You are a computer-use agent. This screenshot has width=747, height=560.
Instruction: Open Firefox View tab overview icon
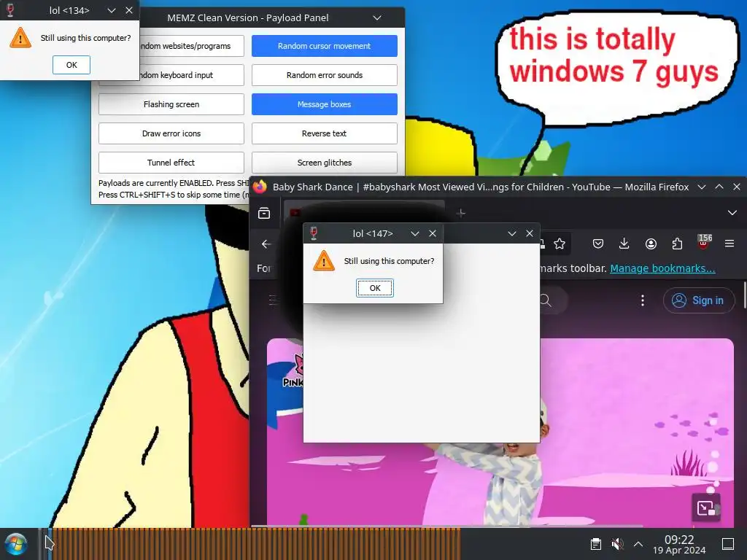point(264,213)
